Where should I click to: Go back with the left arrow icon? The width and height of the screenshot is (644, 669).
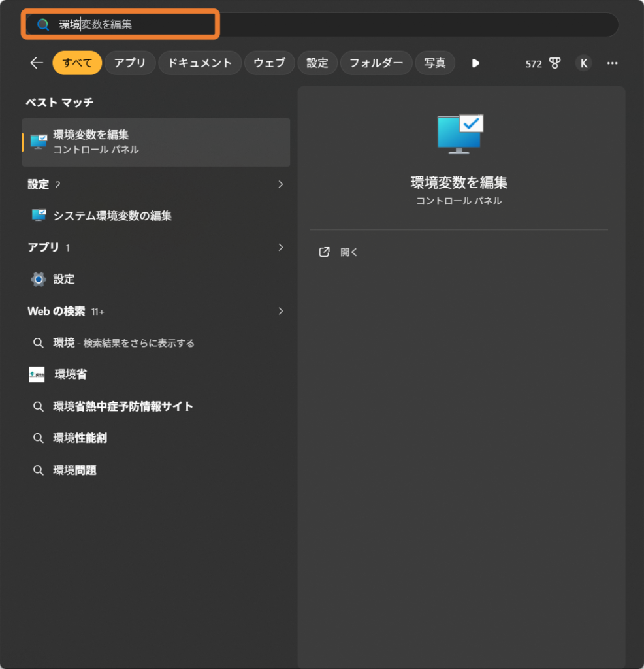click(37, 63)
